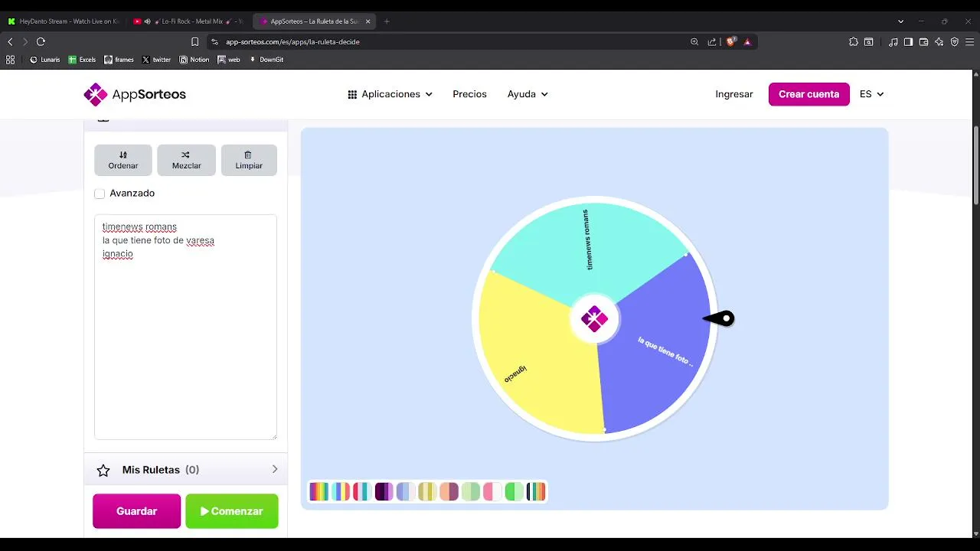Image resolution: width=980 pixels, height=551 pixels.
Task: Toggle the browser sidebar panel icon
Action: [908, 42]
